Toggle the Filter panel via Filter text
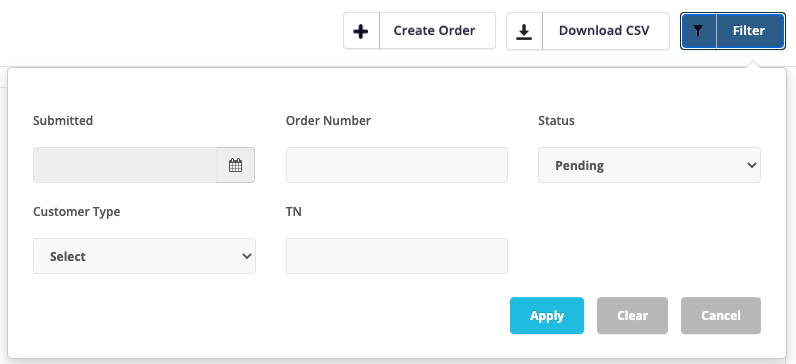 point(749,30)
